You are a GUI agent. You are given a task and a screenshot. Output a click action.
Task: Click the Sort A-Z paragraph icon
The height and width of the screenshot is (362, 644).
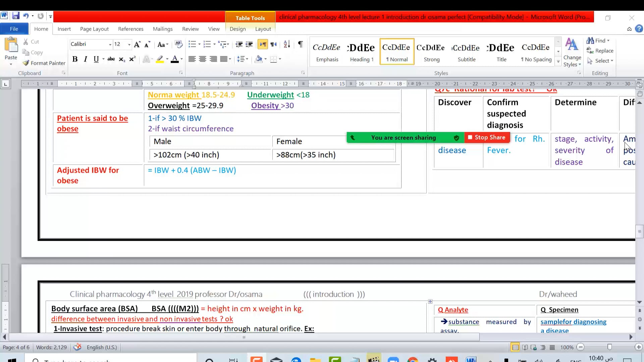point(287,44)
